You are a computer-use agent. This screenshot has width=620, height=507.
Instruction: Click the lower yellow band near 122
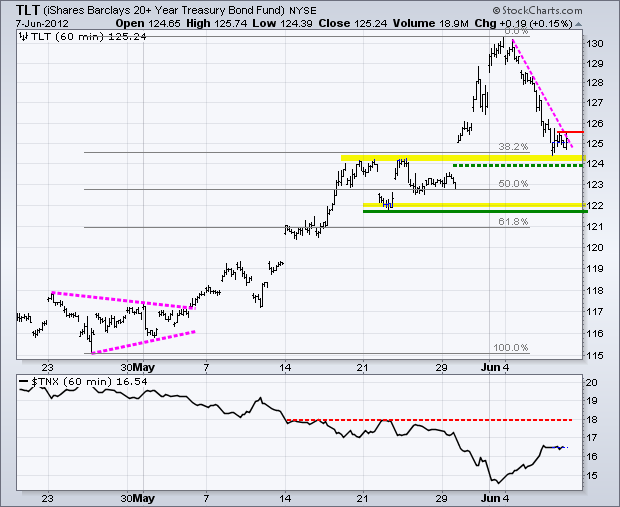coord(474,205)
